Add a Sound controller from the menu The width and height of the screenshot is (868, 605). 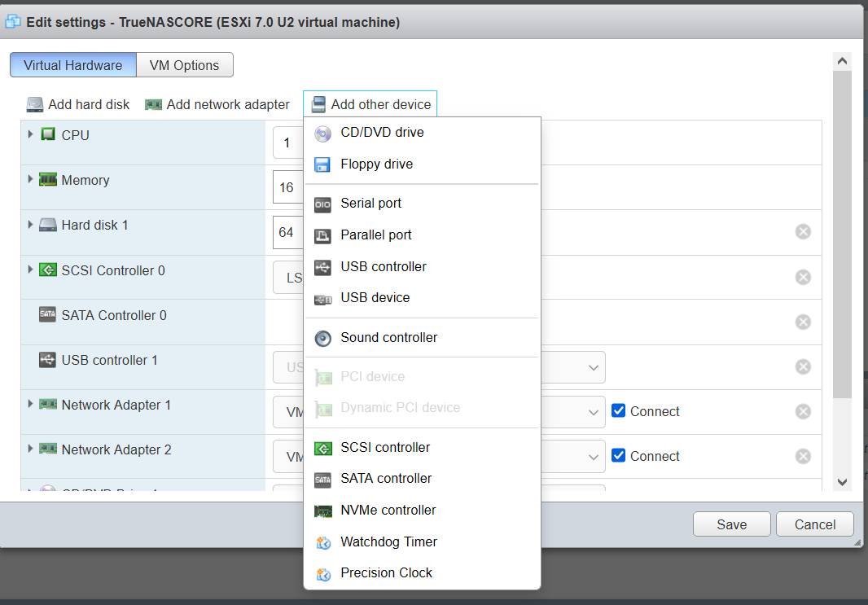coord(422,338)
